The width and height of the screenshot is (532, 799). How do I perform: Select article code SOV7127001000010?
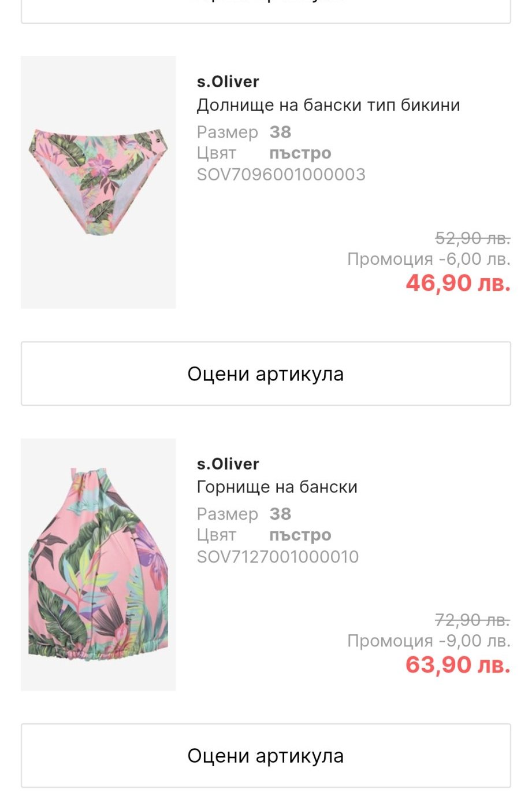click(277, 557)
